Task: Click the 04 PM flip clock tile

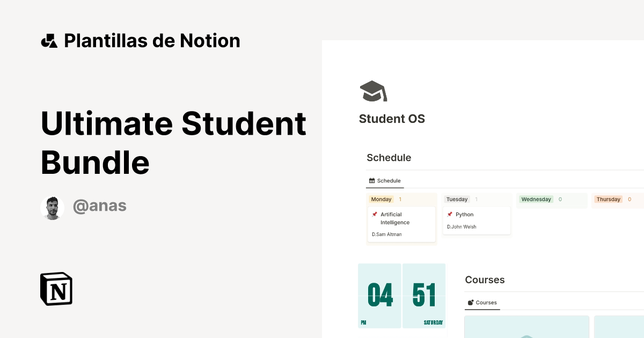Action: [x=379, y=296]
